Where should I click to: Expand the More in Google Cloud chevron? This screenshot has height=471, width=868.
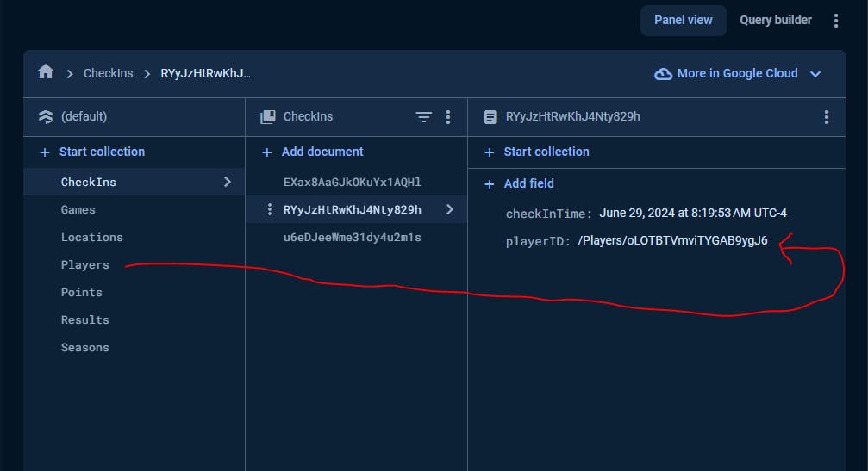(815, 74)
